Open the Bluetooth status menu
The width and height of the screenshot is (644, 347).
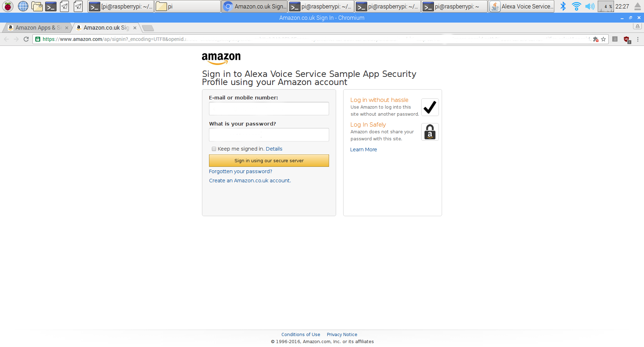(x=563, y=6)
